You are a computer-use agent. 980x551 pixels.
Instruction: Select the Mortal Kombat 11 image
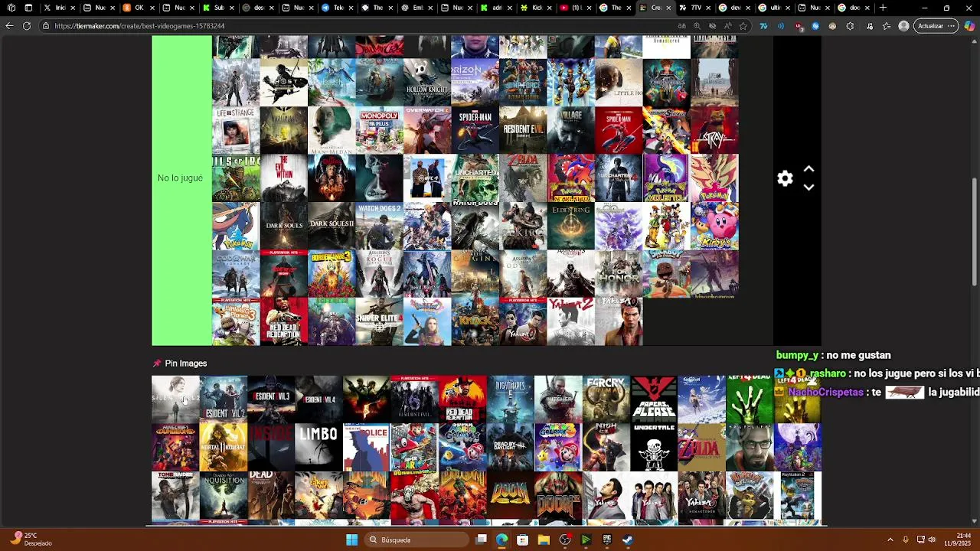click(223, 447)
